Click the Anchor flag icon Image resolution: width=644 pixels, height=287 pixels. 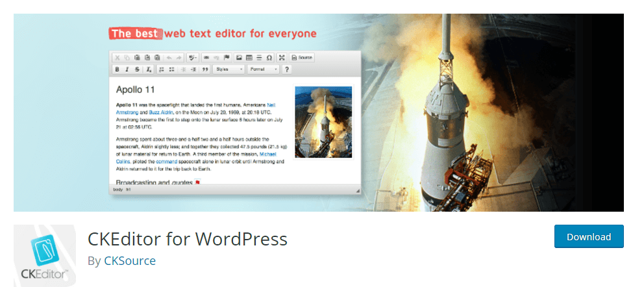coord(227,58)
